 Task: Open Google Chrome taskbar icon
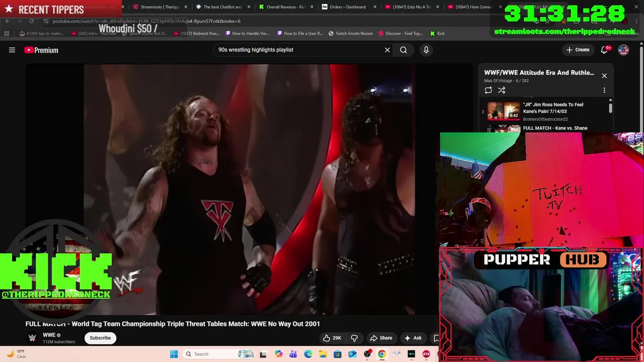tap(382, 354)
